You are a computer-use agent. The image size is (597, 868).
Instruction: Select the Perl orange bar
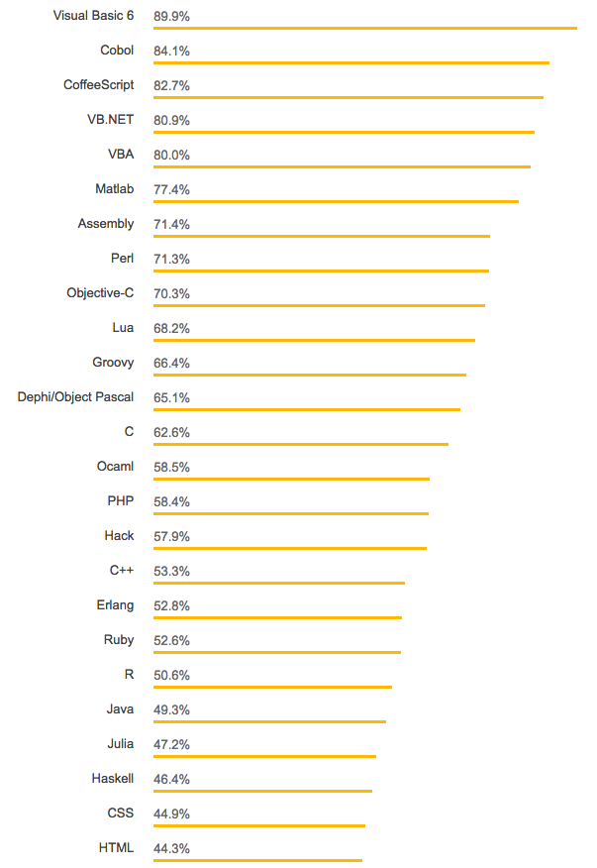pos(321,271)
